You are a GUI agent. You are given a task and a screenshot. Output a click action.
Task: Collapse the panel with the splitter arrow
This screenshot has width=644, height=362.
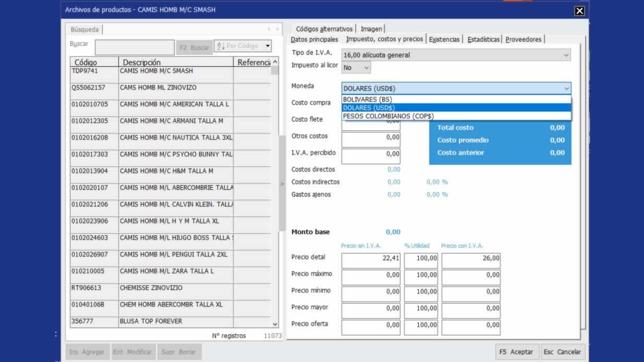point(282,184)
